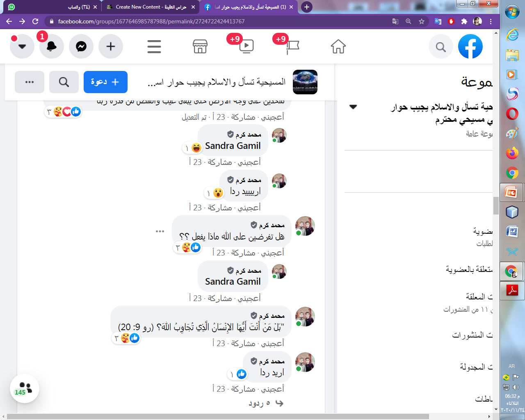The height and width of the screenshot is (420, 525).
Task: Go forward in browser history
Action: click(x=22, y=21)
